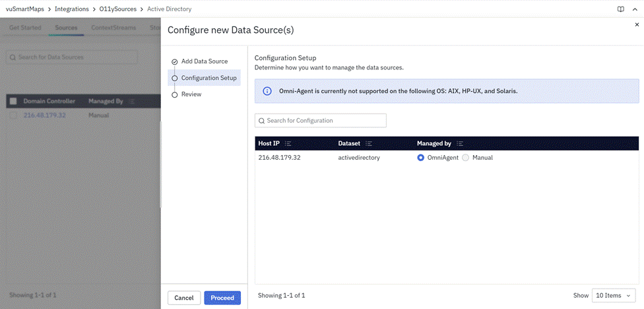This screenshot has height=309, width=644.
Task: Click the info icon in the Omni-Agent notice
Action: [x=267, y=91]
